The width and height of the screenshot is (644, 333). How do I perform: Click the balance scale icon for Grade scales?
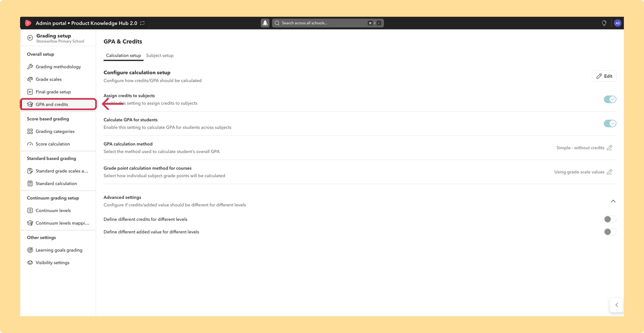[x=30, y=79]
